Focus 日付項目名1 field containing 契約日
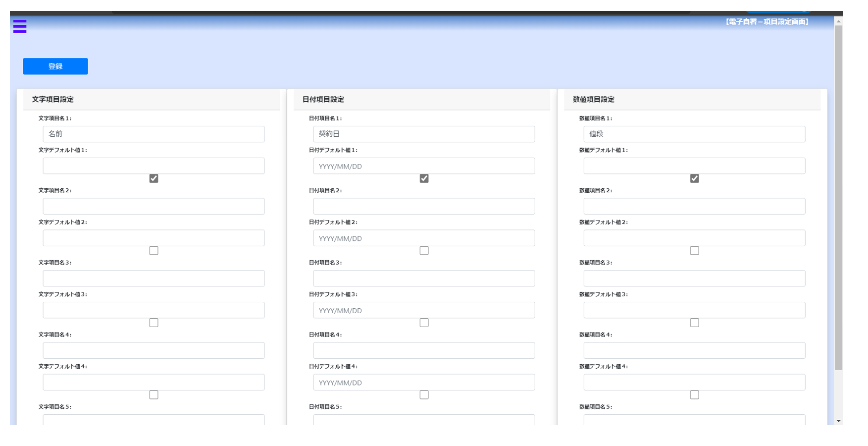Image resolution: width=868 pixels, height=446 pixels. [424, 134]
